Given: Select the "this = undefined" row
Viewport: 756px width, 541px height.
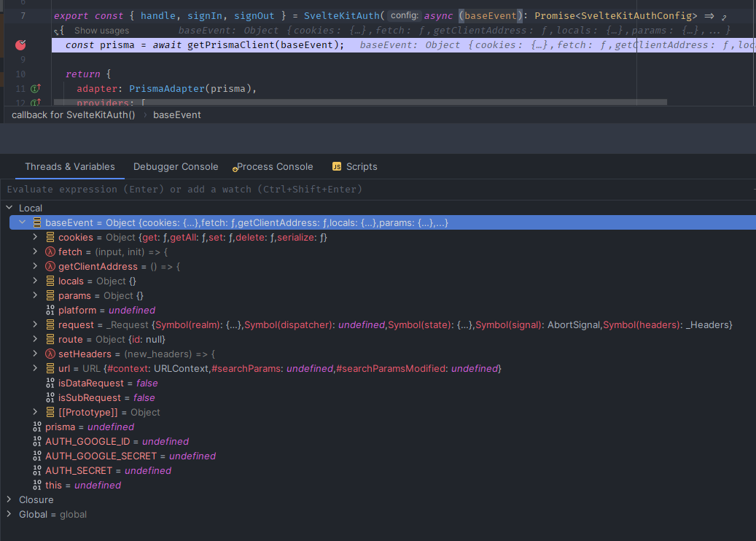Looking at the screenshot, I should [378, 485].
